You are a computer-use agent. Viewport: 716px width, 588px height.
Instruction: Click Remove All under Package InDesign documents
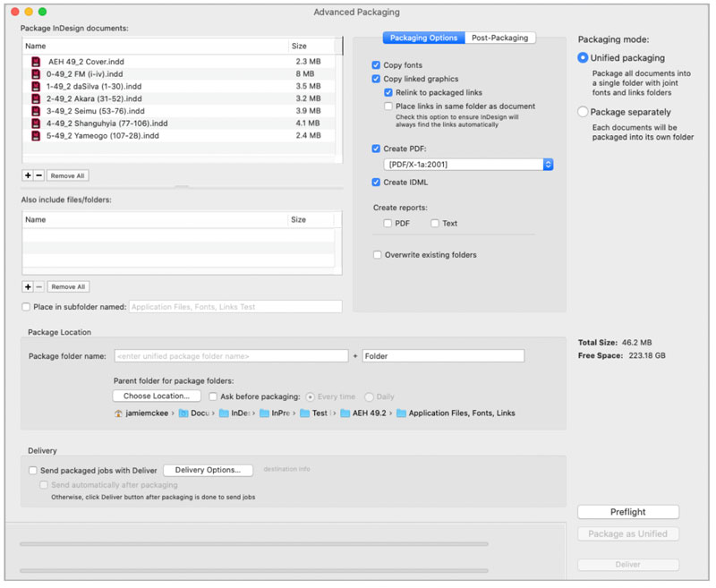(x=68, y=175)
